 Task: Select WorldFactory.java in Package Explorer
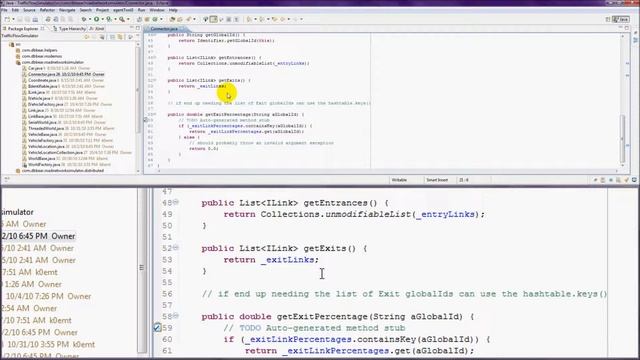(x=66, y=164)
